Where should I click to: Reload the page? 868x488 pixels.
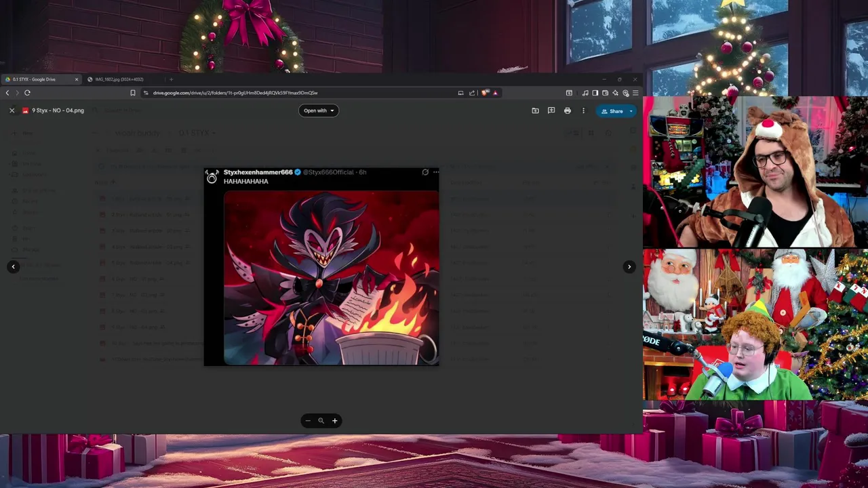click(x=27, y=93)
